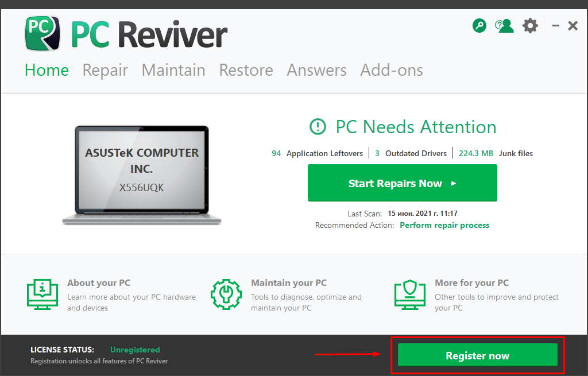Minimize the PC Reviver window
This screenshot has height=376, width=588.
[556, 26]
